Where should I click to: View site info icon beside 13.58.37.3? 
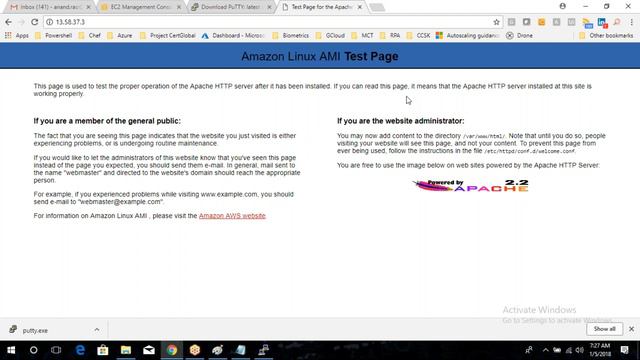(x=49, y=22)
